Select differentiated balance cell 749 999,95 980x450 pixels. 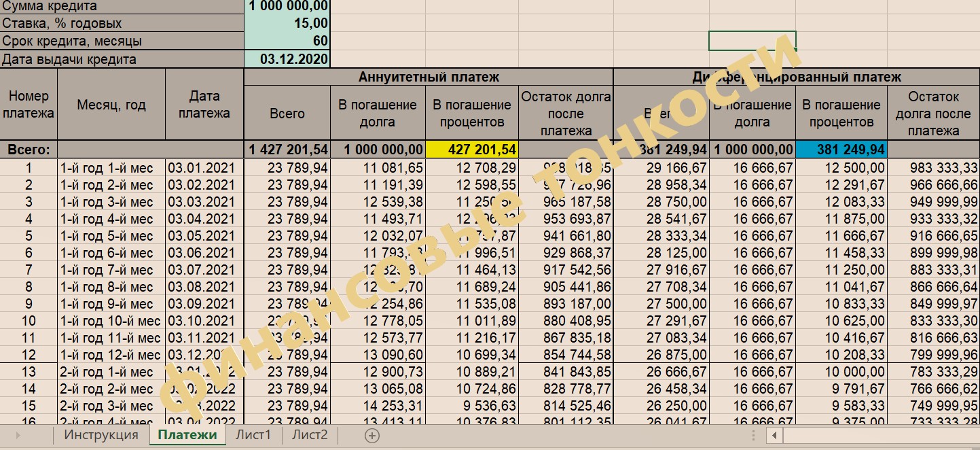933,406
